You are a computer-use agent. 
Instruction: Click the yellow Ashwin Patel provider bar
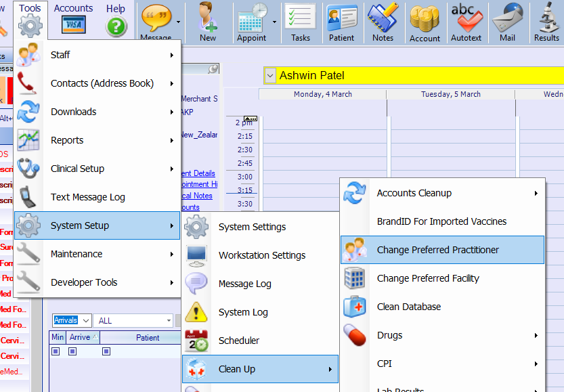[x=414, y=76]
